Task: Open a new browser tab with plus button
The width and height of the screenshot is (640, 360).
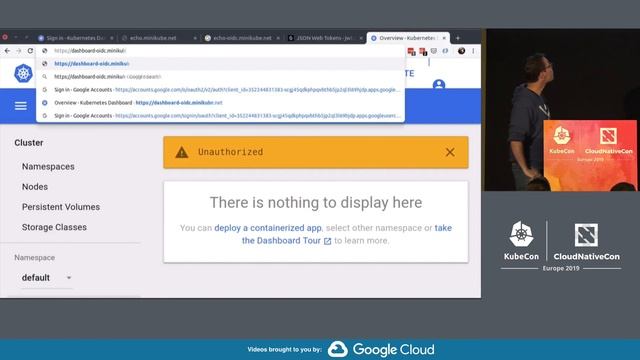Action: 458,38
